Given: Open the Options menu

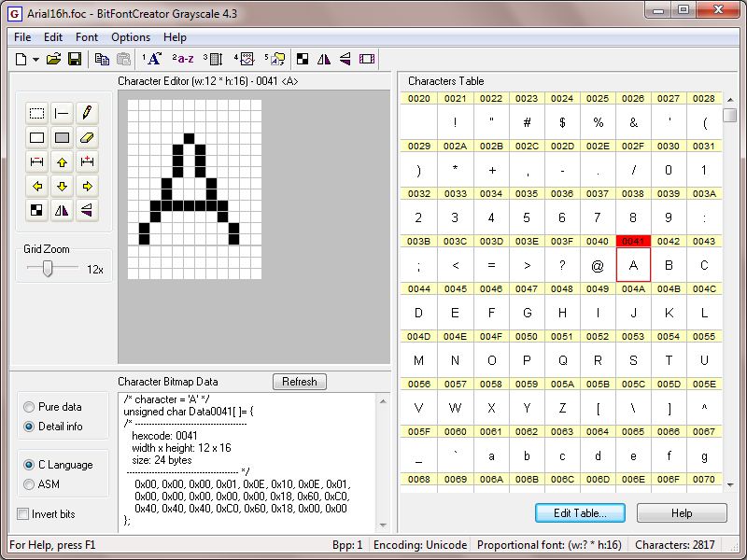Looking at the screenshot, I should coord(131,37).
